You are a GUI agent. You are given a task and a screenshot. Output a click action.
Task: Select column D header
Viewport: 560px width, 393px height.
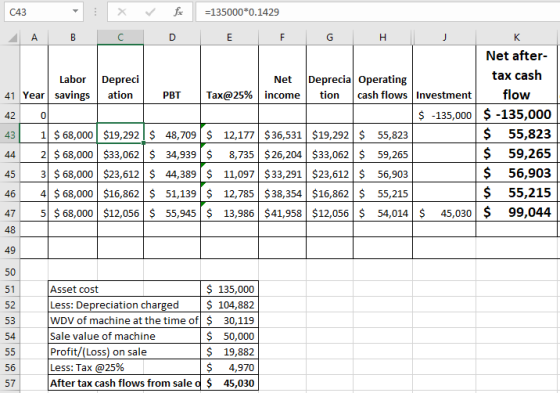[x=172, y=37]
